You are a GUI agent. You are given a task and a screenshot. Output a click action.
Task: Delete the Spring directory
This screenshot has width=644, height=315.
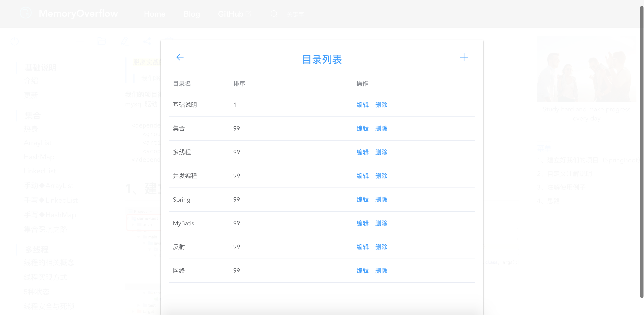(381, 200)
